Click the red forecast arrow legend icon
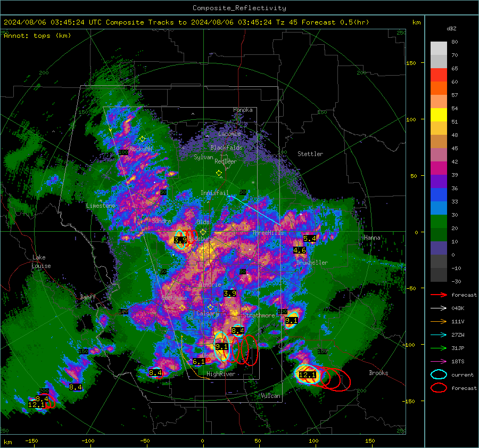Viewport: 479px width, 448px height. pyautogui.click(x=439, y=295)
